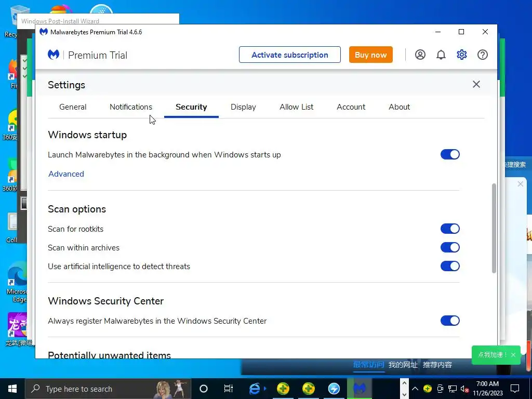This screenshot has width=532, height=399.
Task: Dismiss the green 点我加速 popup
Action: pyautogui.click(x=513, y=355)
